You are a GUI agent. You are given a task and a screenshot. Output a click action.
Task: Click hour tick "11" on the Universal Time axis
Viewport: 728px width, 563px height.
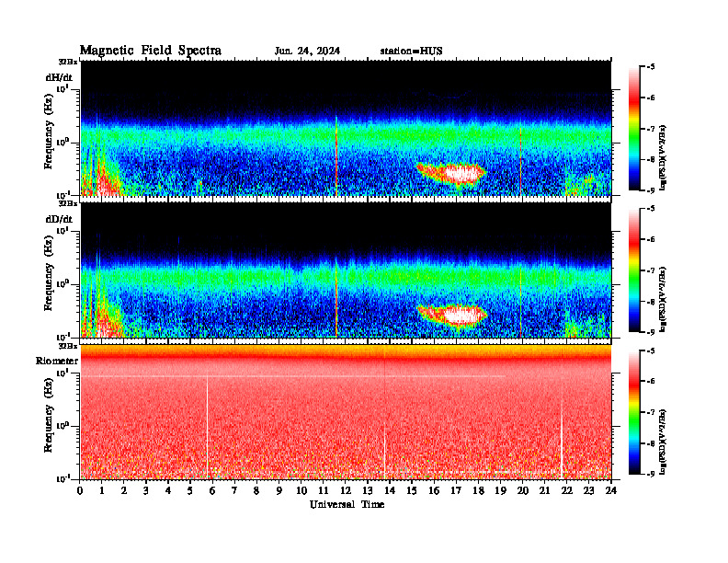(x=324, y=491)
